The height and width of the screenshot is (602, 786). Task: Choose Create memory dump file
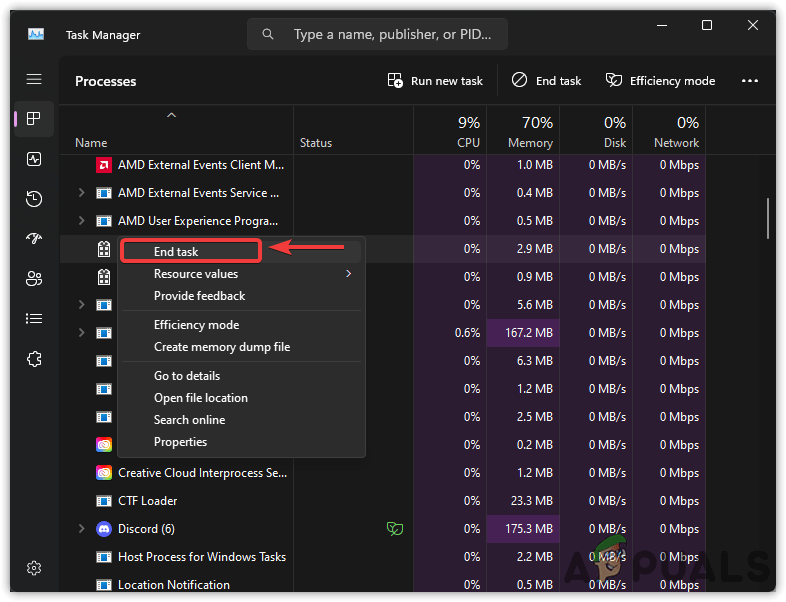tap(241, 347)
